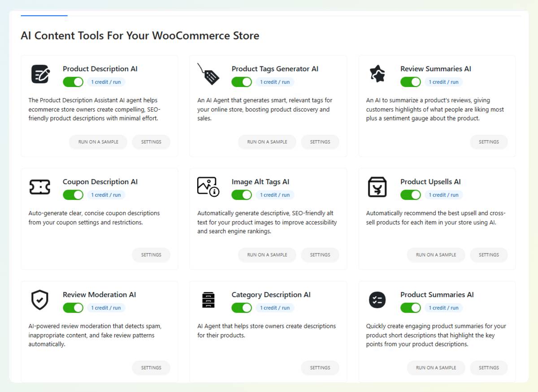
Task: Open Product Tags Generator AI settings
Action: point(320,142)
